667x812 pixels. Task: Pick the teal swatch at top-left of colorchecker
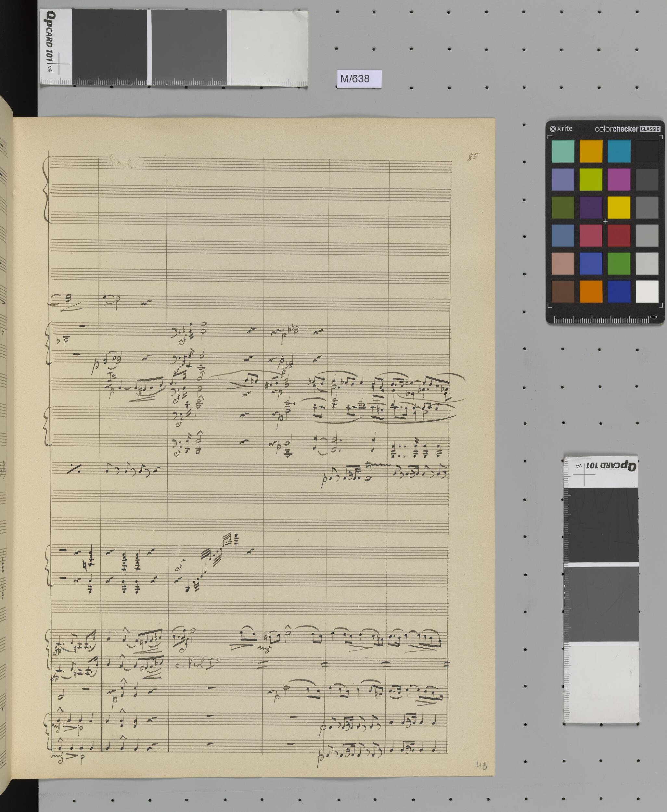tap(563, 151)
